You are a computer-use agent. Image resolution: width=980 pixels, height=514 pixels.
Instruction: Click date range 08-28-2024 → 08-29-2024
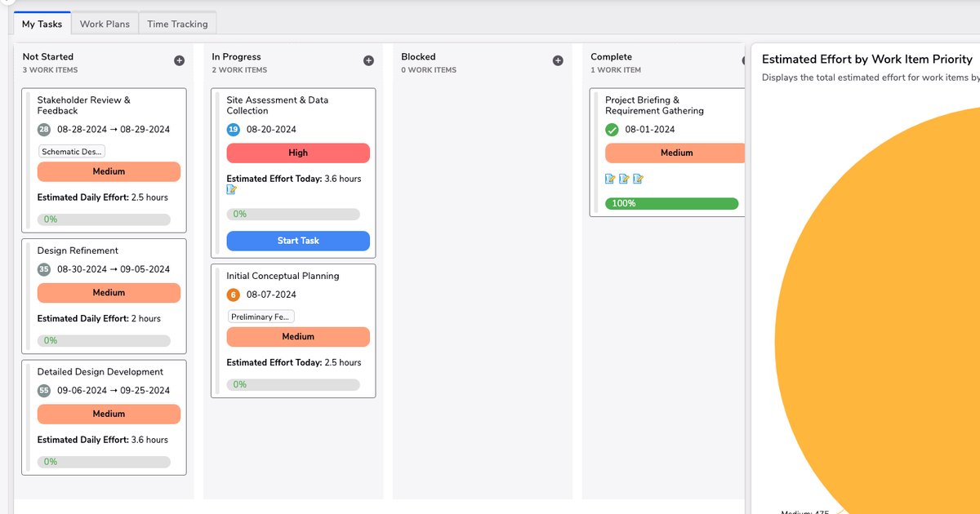(x=114, y=130)
